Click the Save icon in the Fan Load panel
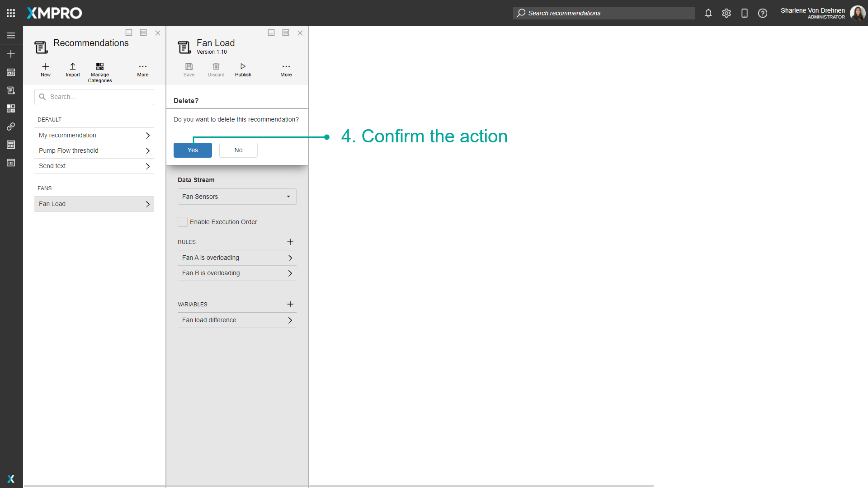Viewport: 868px width, 488px height. [x=189, y=69]
